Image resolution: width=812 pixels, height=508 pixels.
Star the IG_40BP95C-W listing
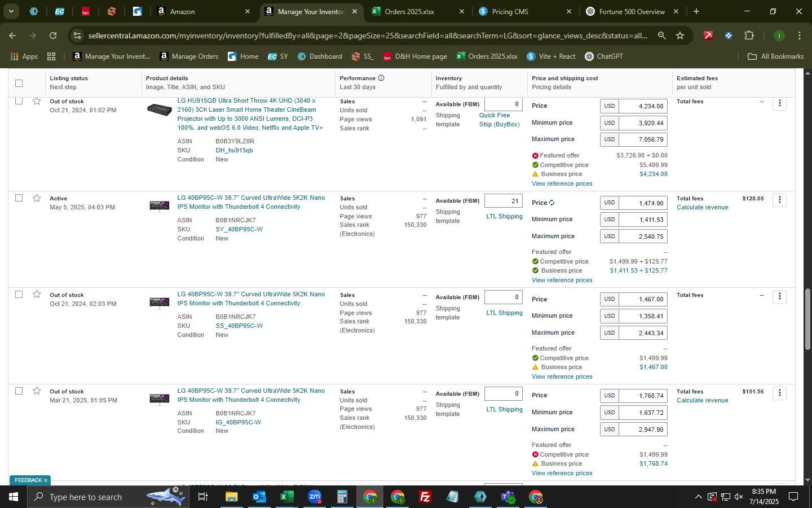point(37,391)
